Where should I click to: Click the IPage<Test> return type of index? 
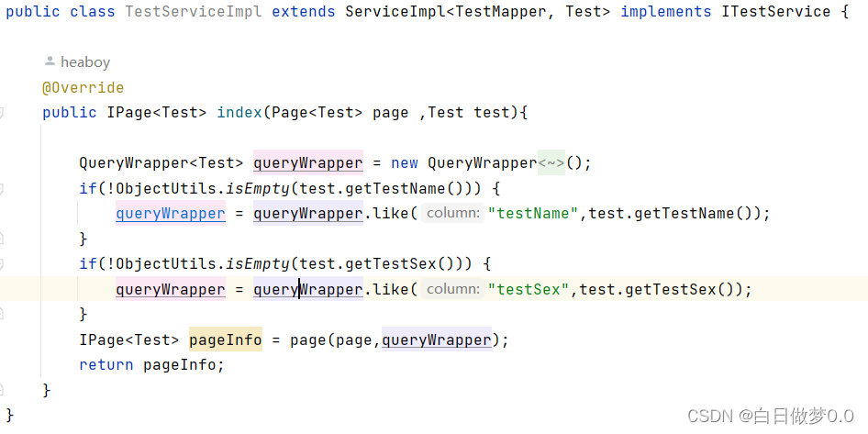click(157, 112)
